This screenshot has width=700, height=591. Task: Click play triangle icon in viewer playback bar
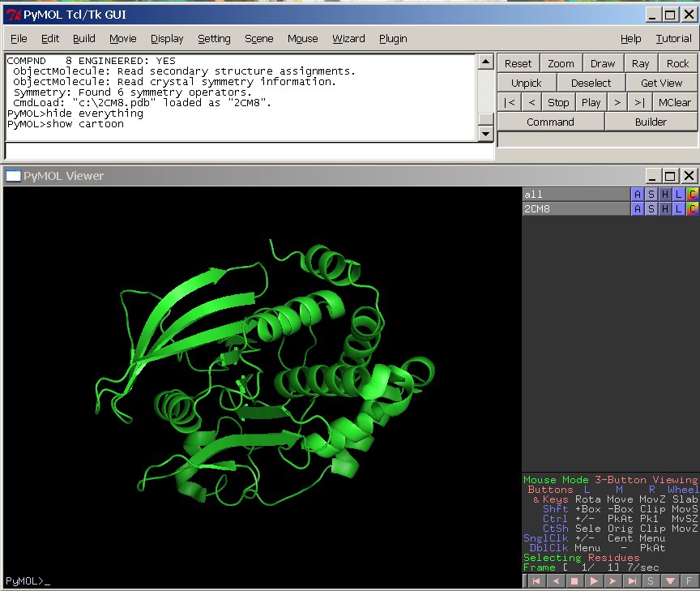[594, 581]
